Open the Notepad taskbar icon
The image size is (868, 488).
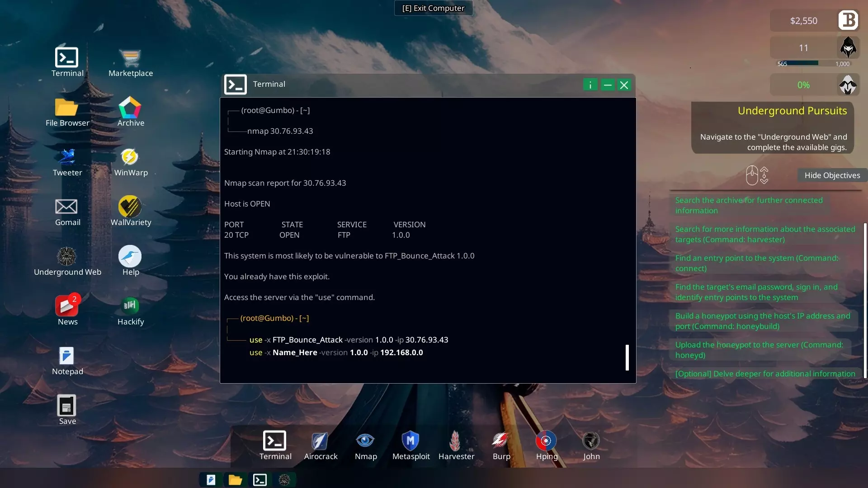point(211,480)
